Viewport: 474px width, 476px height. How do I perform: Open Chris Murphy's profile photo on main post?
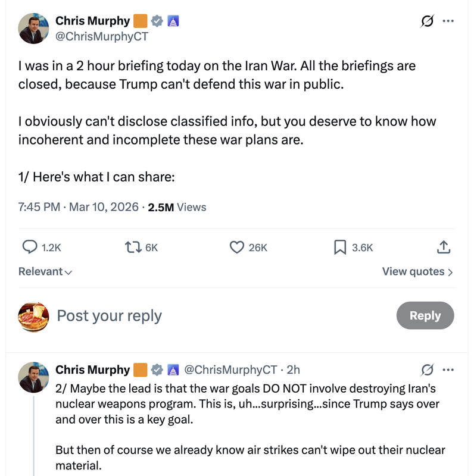tap(33, 29)
